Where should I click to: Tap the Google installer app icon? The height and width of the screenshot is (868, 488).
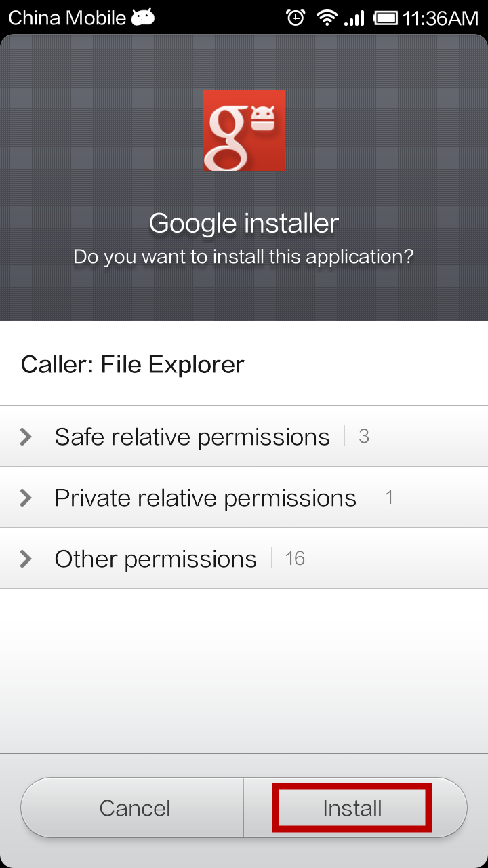[x=244, y=130]
